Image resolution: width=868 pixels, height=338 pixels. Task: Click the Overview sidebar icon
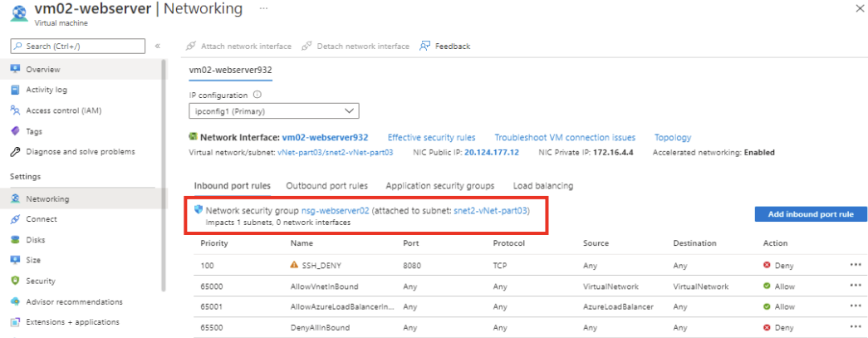(16, 69)
